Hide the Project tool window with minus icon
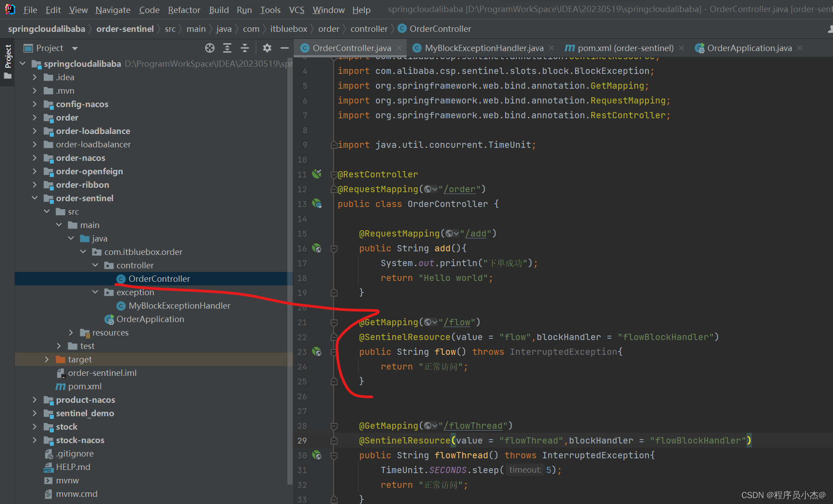 [284, 48]
